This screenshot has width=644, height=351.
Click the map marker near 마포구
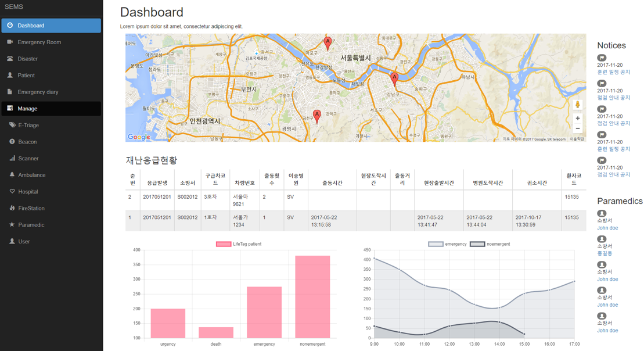tap(328, 43)
